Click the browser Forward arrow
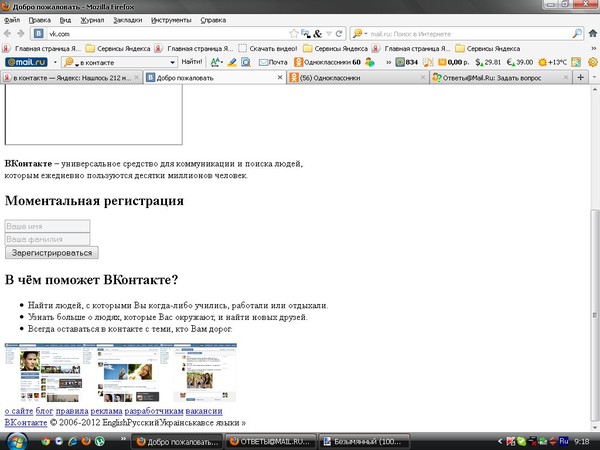Screen dimensions: 600x450 (21, 34)
